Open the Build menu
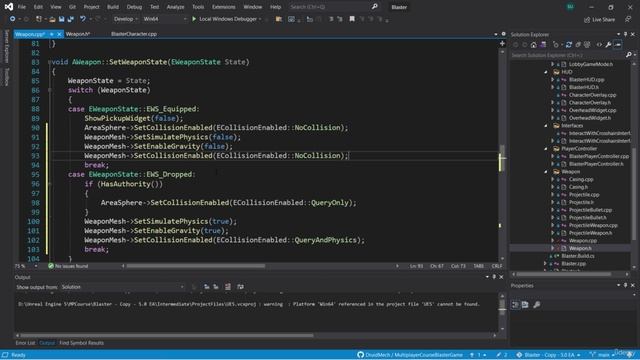This screenshot has height=360, width=640. pyautogui.click(x=113, y=7)
